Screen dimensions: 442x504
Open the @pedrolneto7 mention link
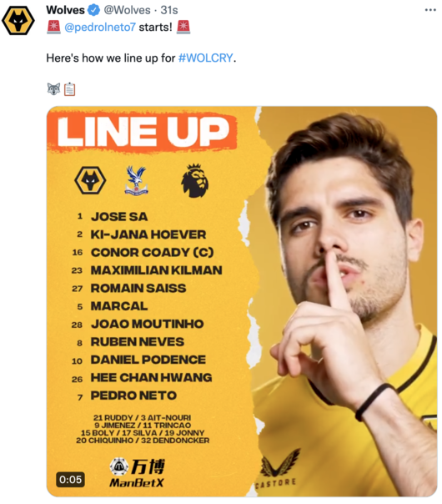point(100,28)
